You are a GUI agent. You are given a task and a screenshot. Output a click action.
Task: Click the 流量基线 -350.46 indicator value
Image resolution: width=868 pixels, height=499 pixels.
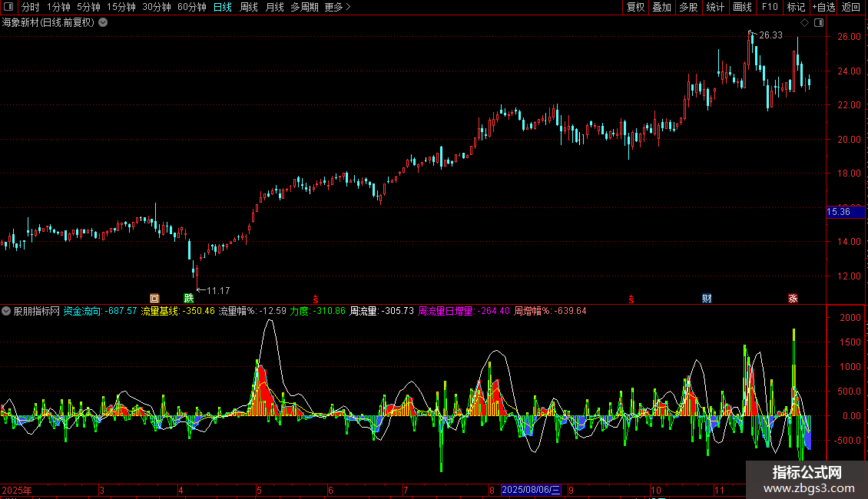(x=177, y=311)
